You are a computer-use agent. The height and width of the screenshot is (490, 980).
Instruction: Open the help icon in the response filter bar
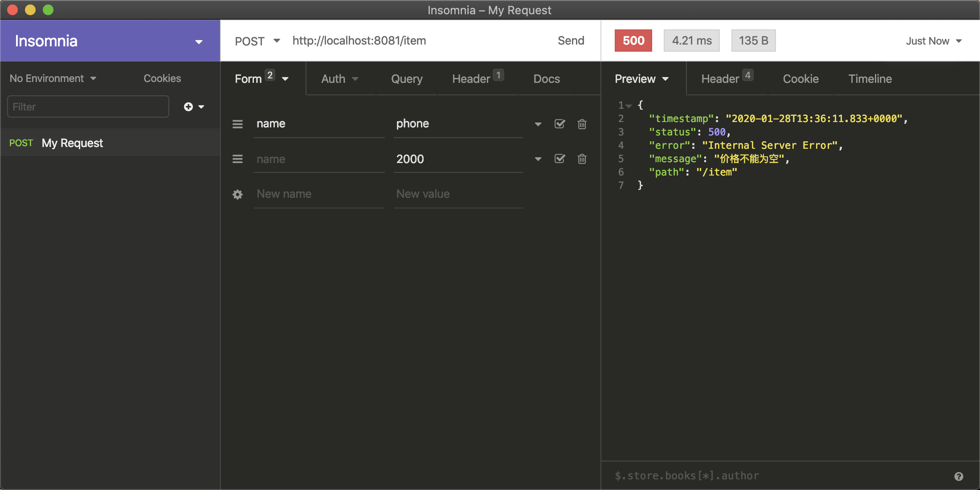(959, 476)
